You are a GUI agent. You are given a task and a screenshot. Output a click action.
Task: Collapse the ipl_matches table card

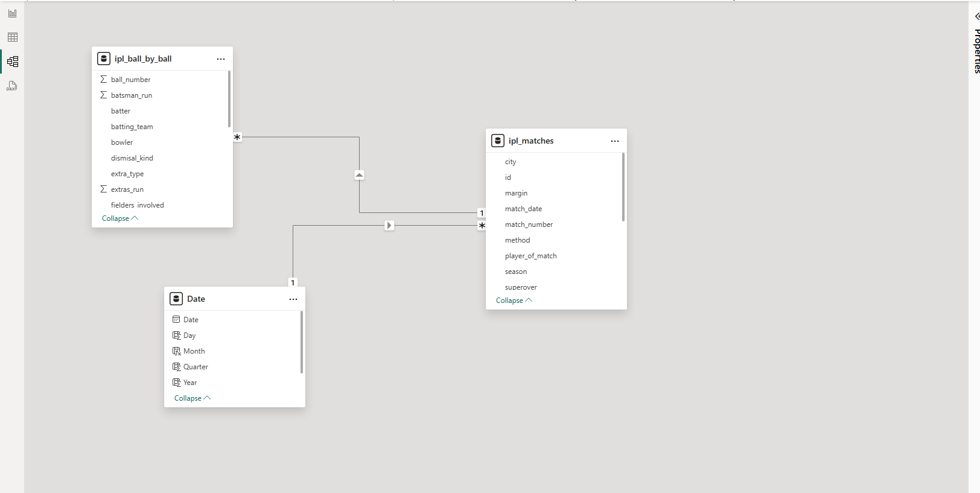tap(514, 301)
